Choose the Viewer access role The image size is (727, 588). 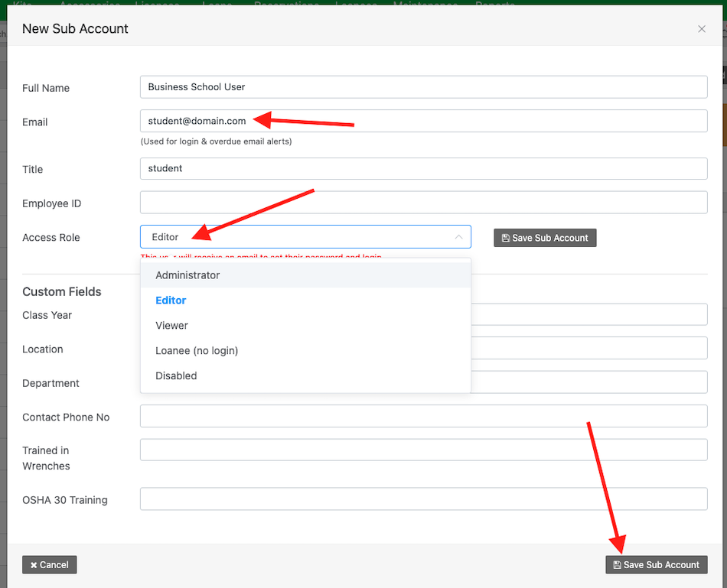point(171,325)
